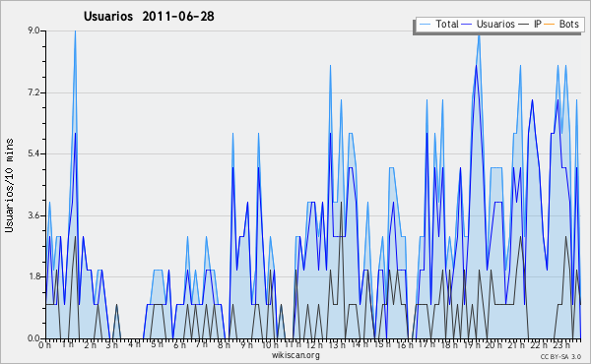The image size is (591, 364).
Task: Click the 3.6 y-axis value
Action: [x=33, y=215]
